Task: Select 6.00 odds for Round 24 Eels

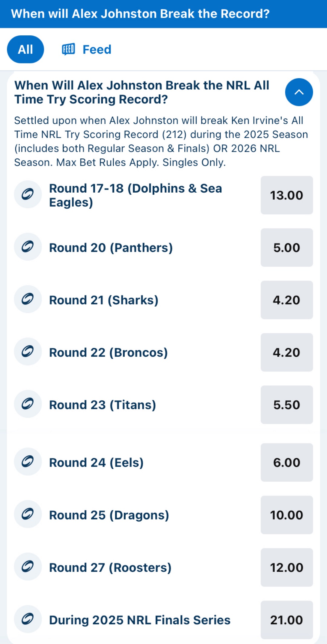Action: (287, 463)
